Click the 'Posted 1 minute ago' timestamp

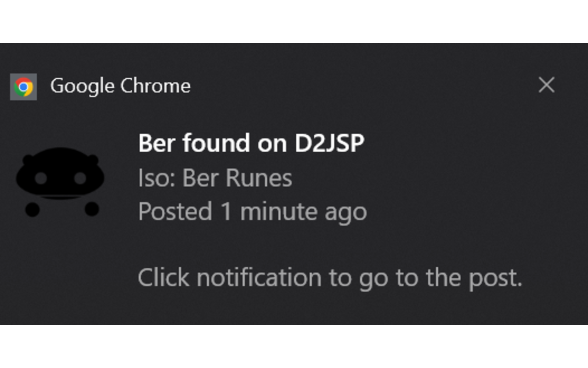(x=253, y=211)
